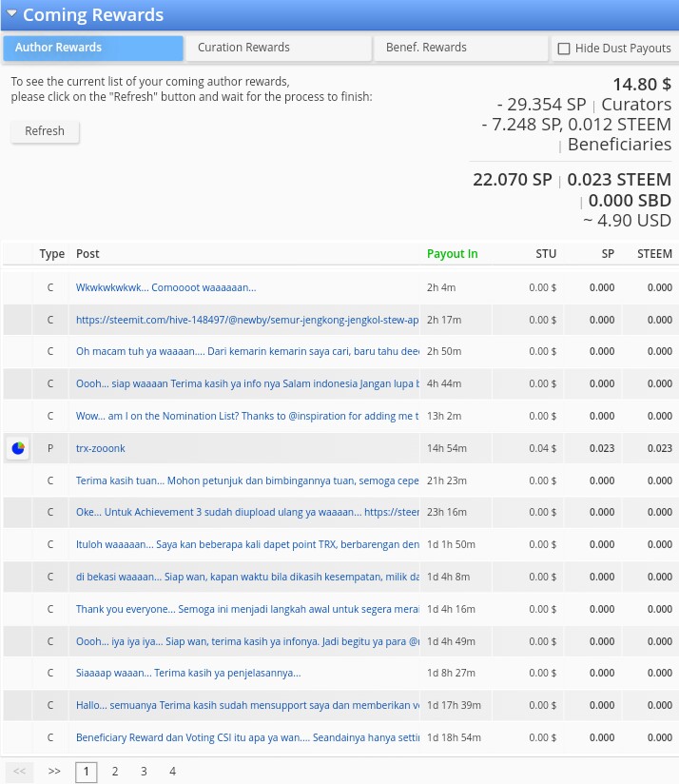Open the pie chart icon for trx-zooonk
This screenshot has width=679, height=784.
18,448
